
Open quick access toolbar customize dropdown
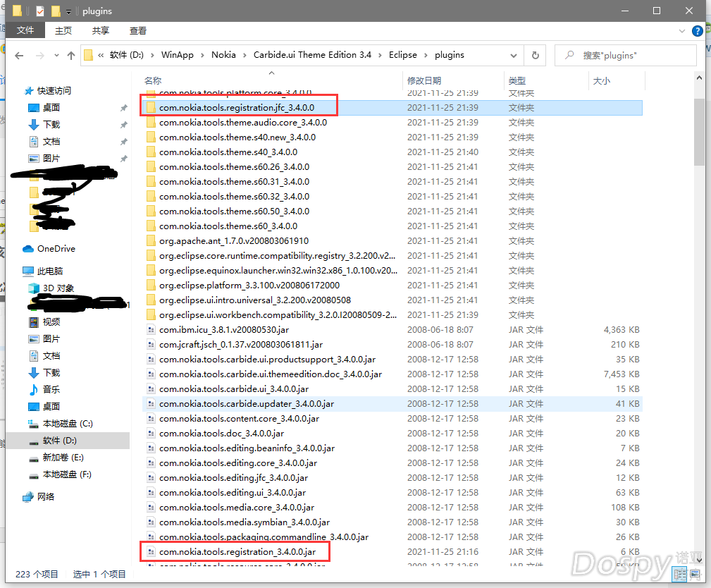pyautogui.click(x=68, y=11)
